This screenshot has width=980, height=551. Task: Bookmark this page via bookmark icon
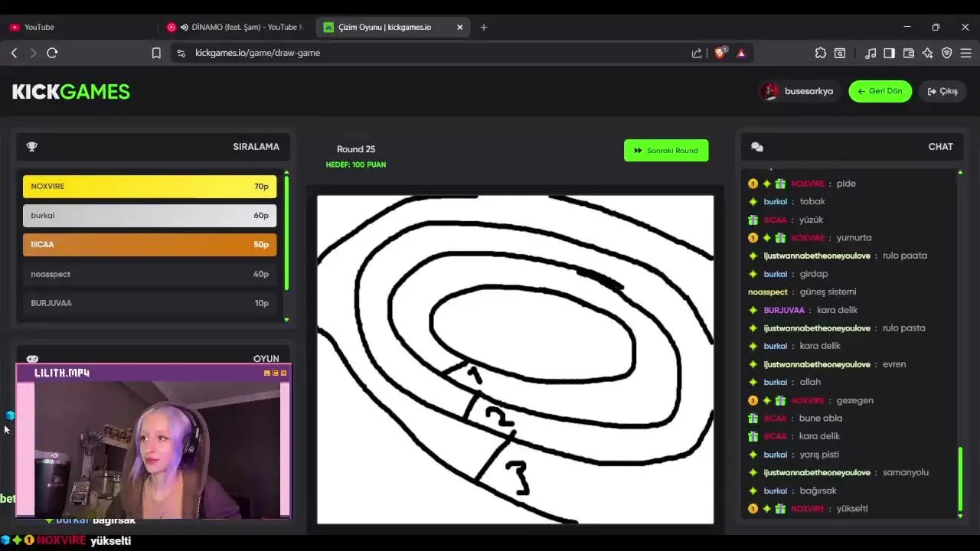tap(156, 53)
